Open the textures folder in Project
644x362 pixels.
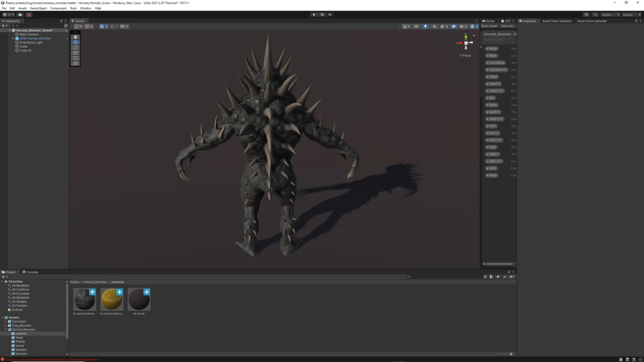coord(21,353)
